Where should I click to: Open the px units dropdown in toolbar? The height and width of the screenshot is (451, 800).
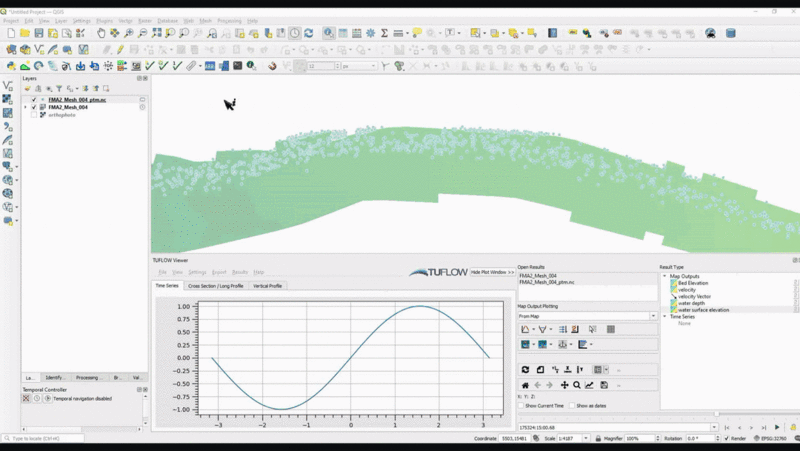[x=373, y=66]
